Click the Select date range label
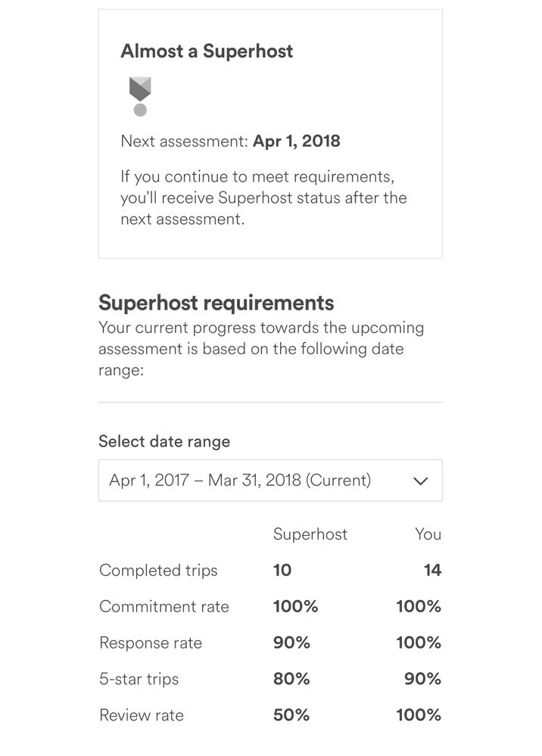Viewport: 542px width, 756px height. click(164, 441)
